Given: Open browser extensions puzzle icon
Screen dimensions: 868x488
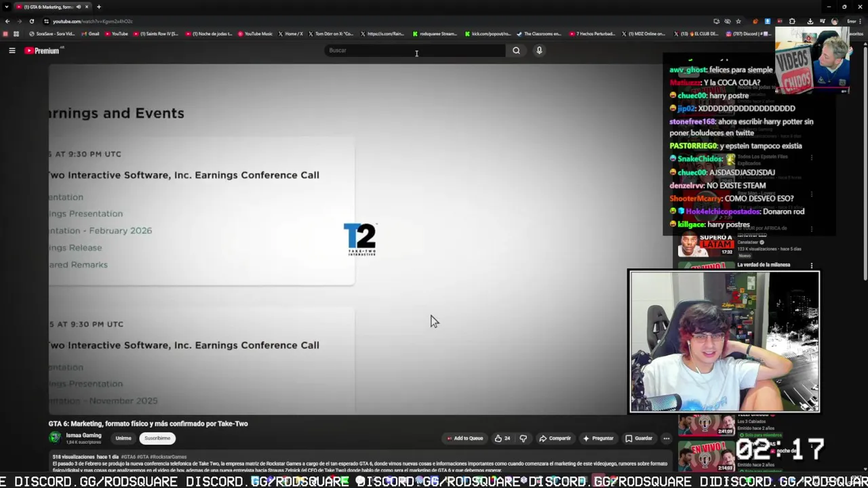Looking at the screenshot, I should pyautogui.click(x=792, y=21).
